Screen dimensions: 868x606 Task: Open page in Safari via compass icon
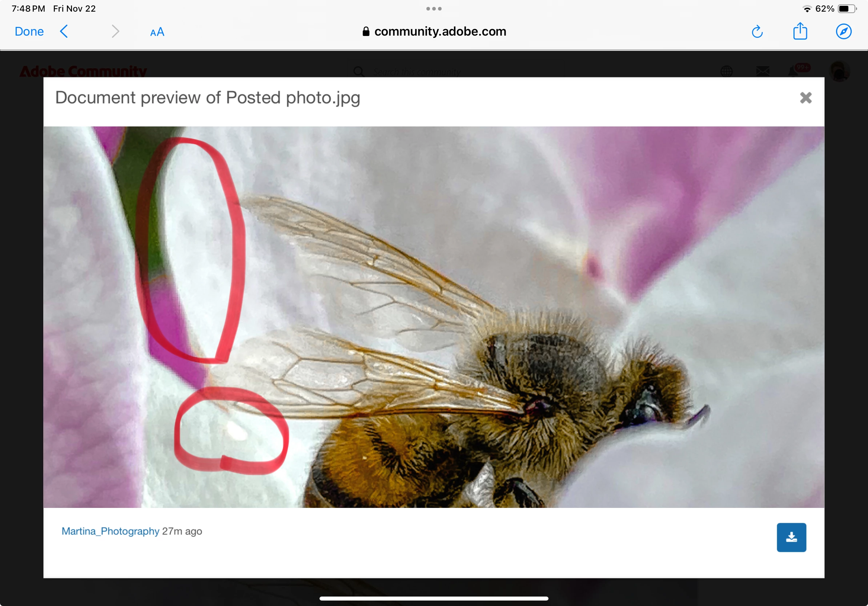(x=843, y=31)
